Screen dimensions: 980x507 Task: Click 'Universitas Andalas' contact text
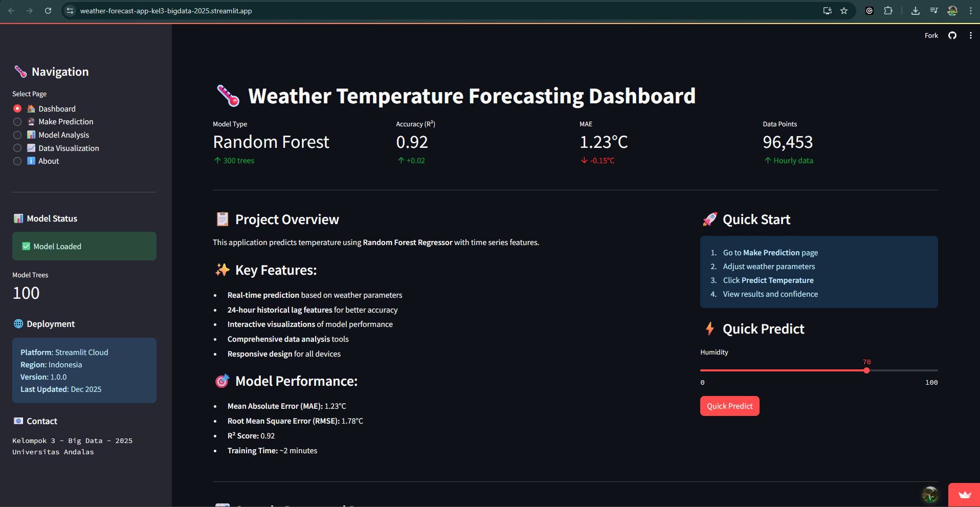point(53,452)
